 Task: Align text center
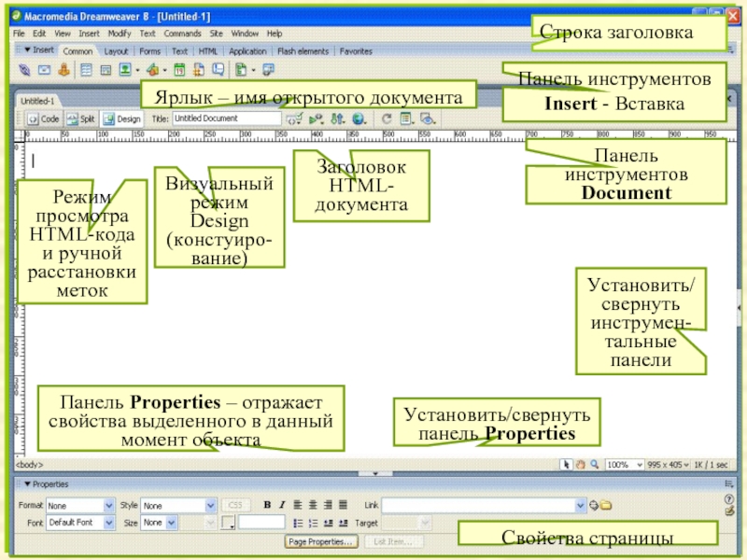[x=313, y=505]
